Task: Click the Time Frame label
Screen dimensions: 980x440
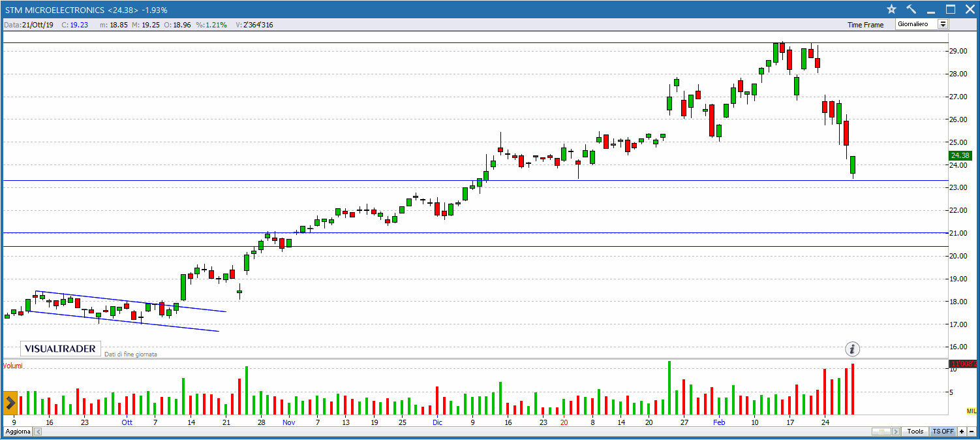Action: click(x=866, y=25)
